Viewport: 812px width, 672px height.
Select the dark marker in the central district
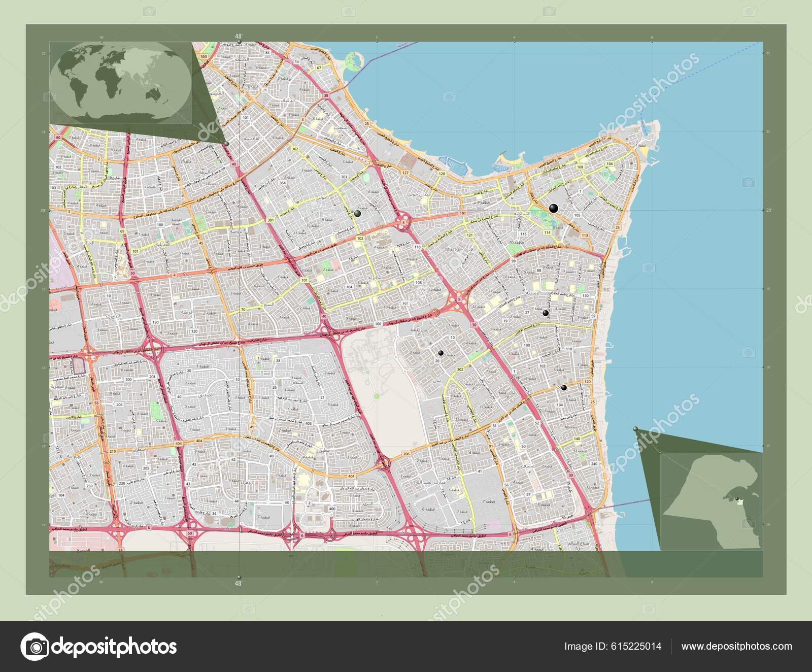[441, 353]
